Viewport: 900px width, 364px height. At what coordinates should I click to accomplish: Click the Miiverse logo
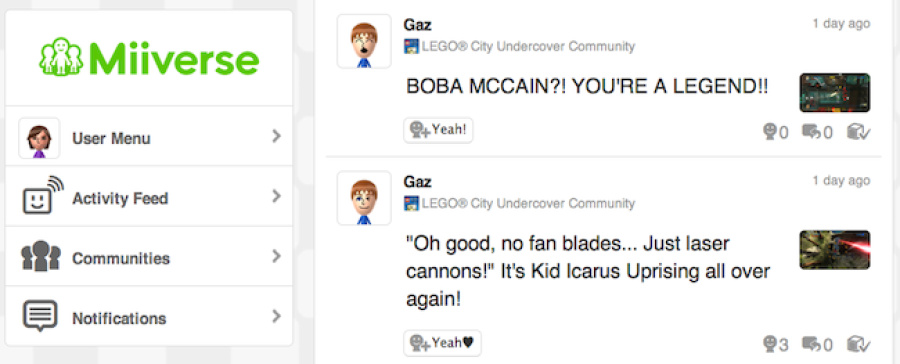(x=149, y=57)
